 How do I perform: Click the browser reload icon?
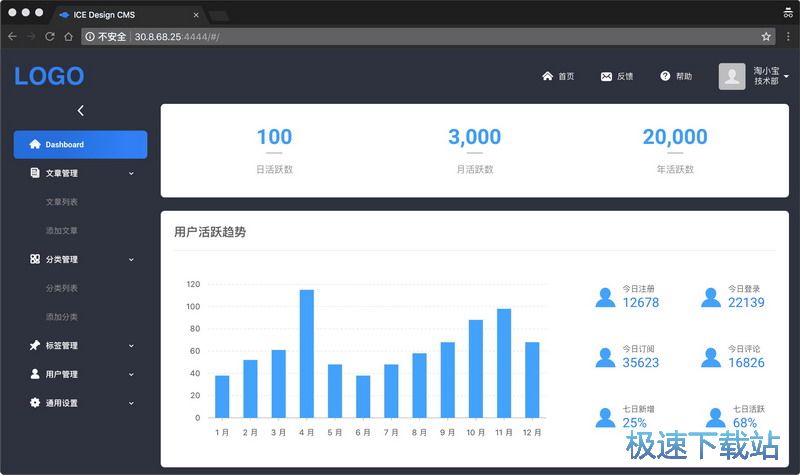point(49,36)
